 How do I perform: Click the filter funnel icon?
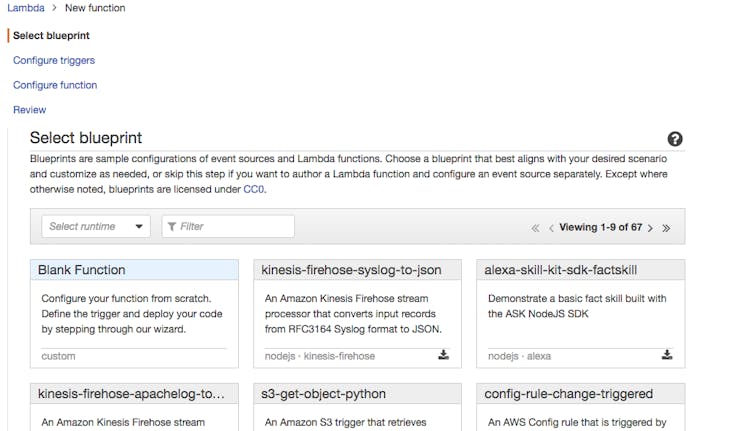[172, 227]
